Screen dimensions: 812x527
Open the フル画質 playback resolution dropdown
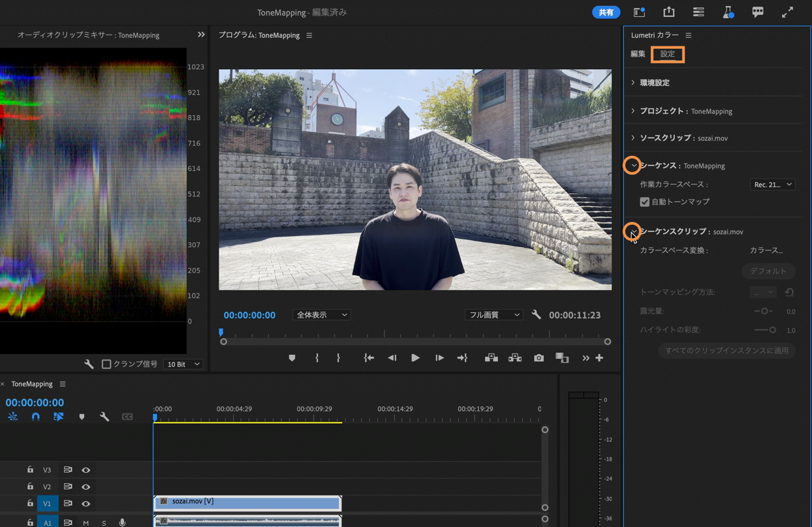[x=493, y=315]
